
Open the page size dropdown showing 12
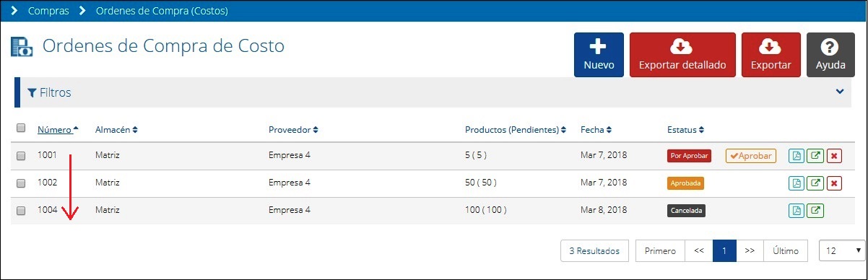coord(842,251)
